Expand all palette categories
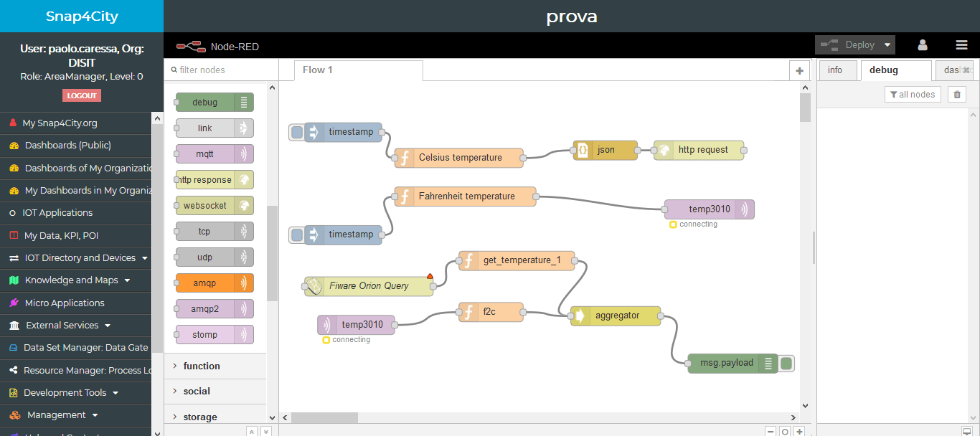The image size is (980, 436). point(265,431)
